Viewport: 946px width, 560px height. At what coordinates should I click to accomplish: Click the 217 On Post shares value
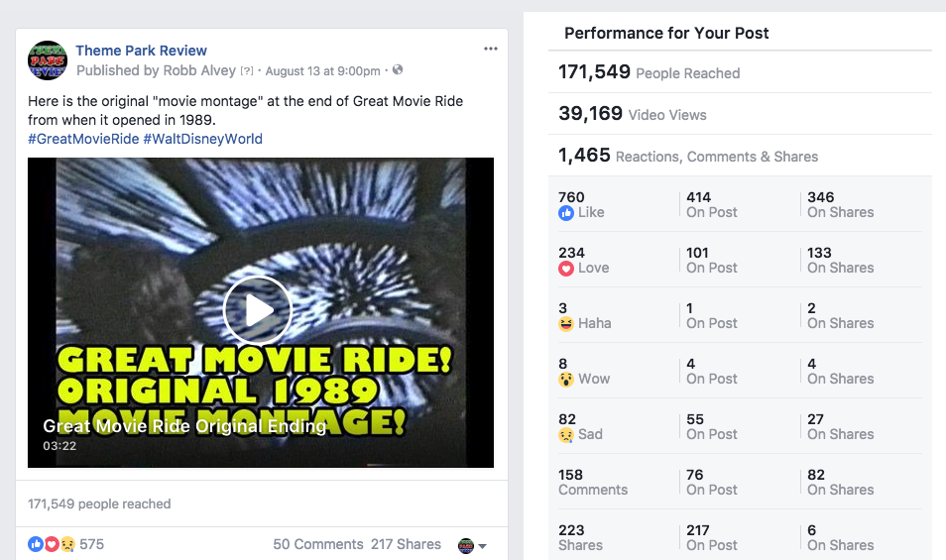(711, 537)
